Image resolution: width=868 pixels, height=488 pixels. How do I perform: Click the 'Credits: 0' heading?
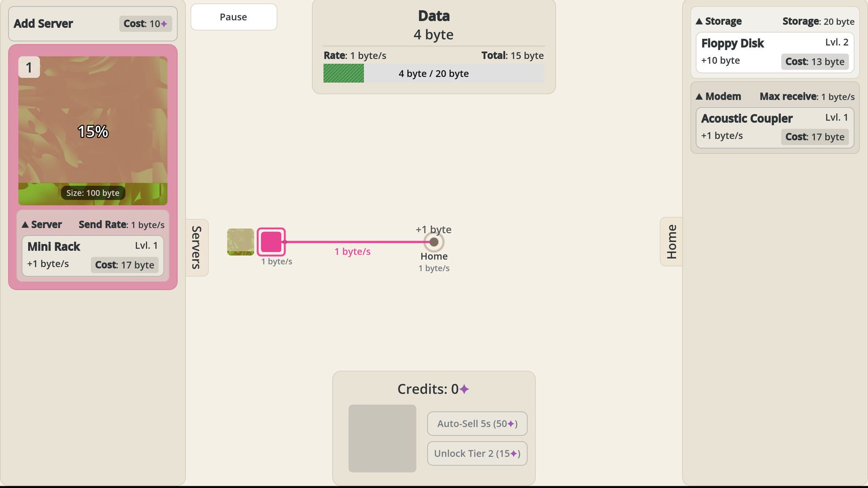point(433,389)
